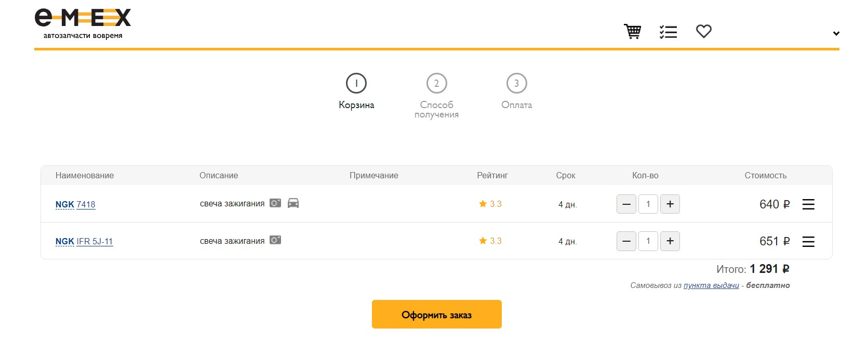Click the 640 ₽ price
This screenshot has height=341, width=868.
click(x=774, y=204)
